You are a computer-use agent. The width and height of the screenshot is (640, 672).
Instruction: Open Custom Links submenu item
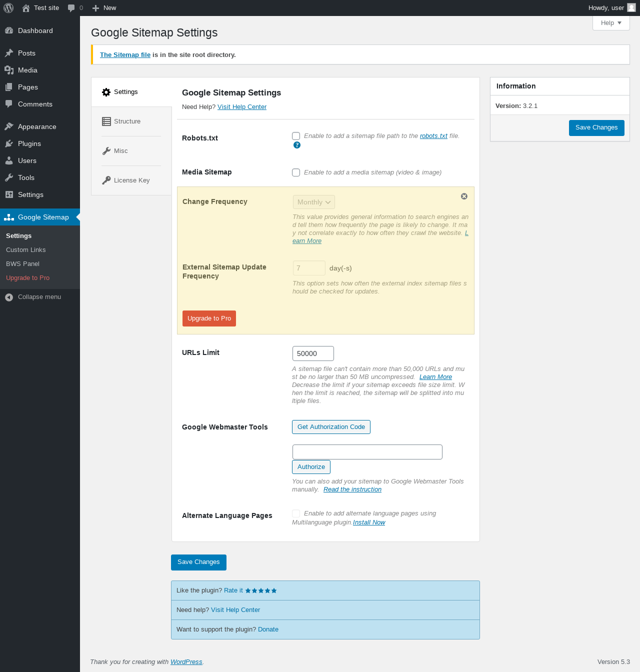tap(26, 250)
